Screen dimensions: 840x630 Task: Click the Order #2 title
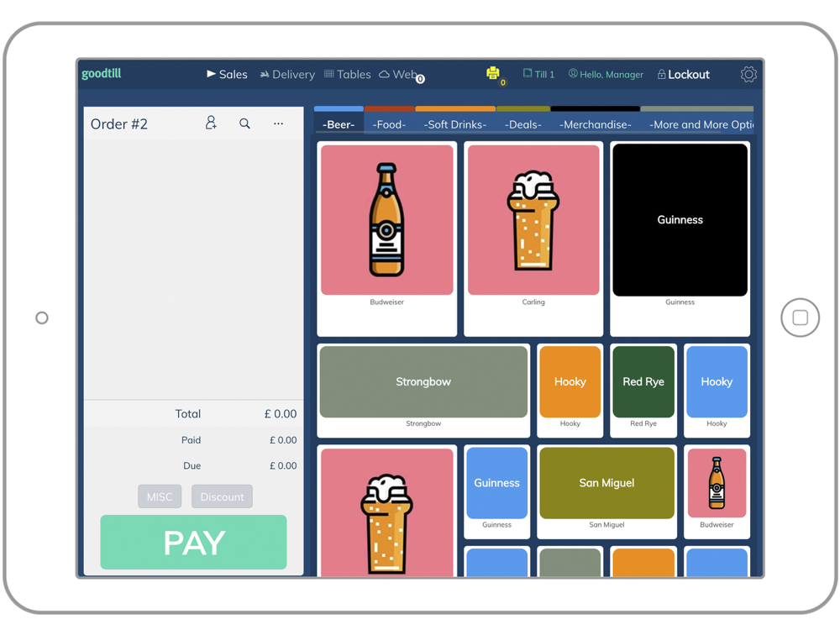pos(119,123)
